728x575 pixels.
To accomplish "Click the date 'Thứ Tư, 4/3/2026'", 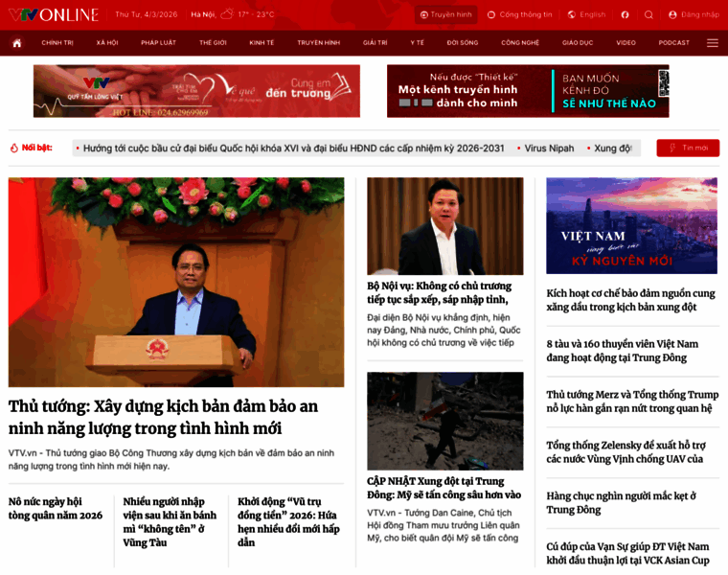I will coord(147,14).
